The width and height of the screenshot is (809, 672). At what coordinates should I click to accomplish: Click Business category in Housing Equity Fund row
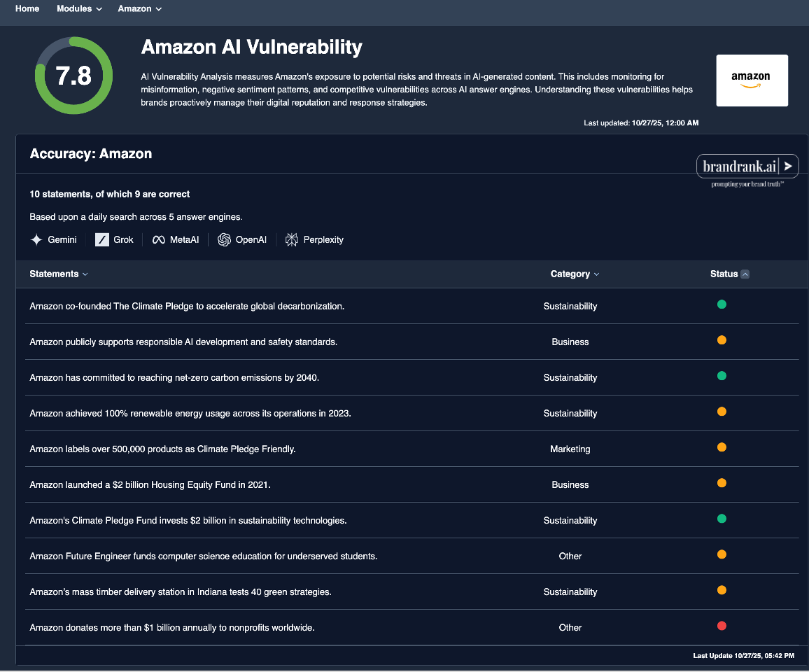pyautogui.click(x=570, y=484)
